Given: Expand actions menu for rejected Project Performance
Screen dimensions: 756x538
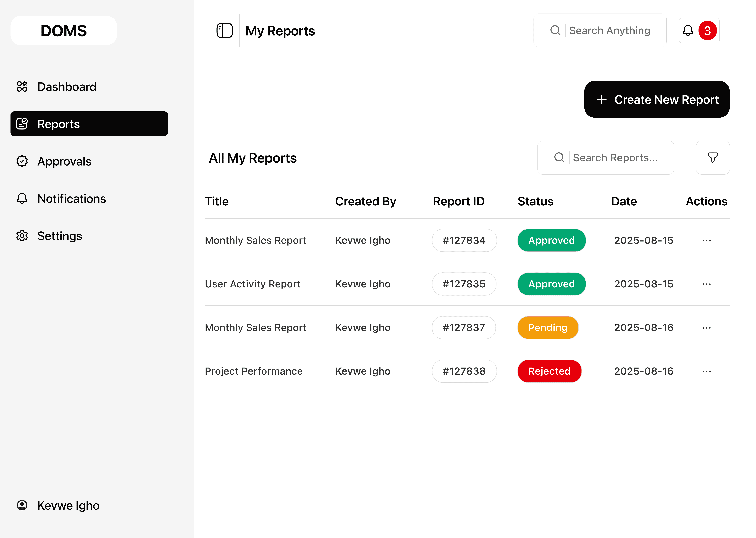Looking at the screenshot, I should (x=706, y=371).
